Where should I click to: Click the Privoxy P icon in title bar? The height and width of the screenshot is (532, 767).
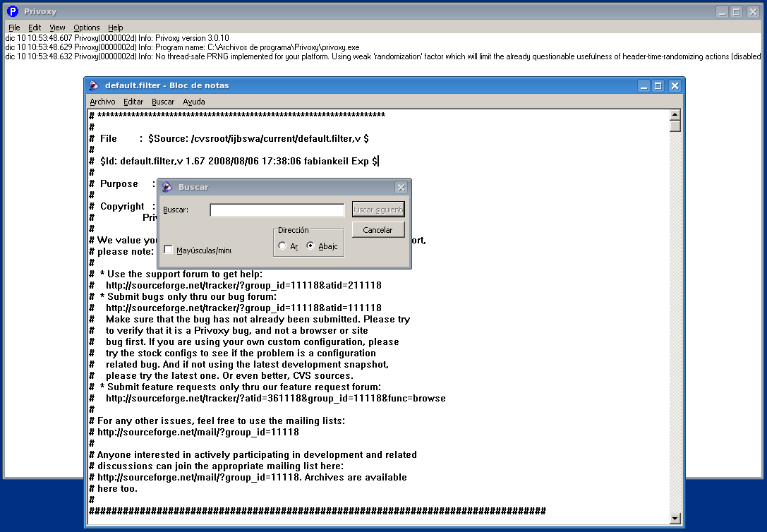[13, 11]
